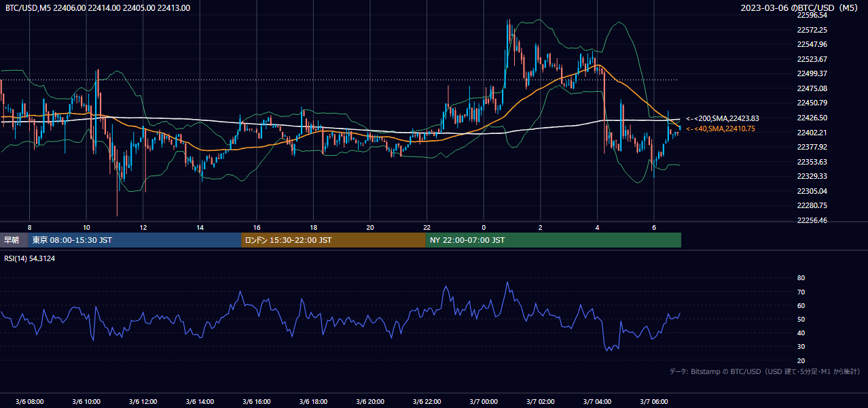Click the 3/6 18:00 time axis label
The image size is (868, 408).
point(313,401)
